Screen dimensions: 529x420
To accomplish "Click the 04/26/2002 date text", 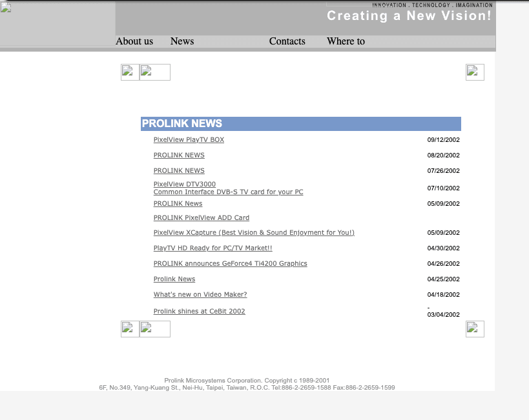I will 443,264.
